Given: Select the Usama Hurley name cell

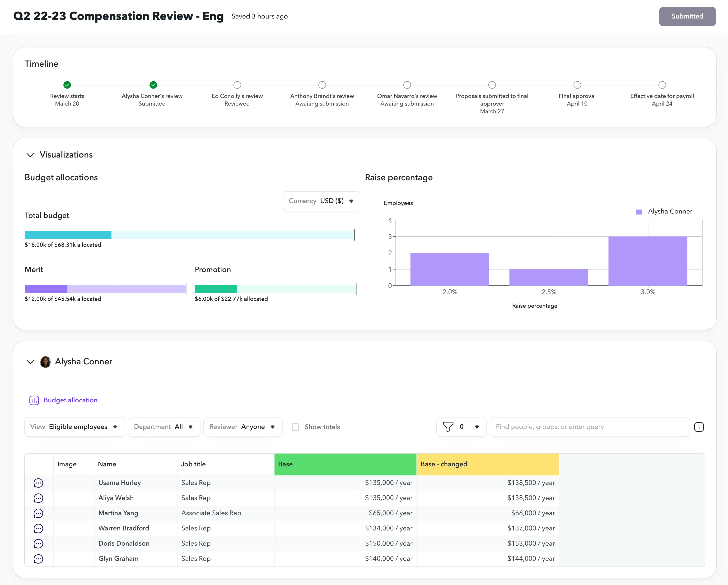Looking at the screenshot, I should 135,483.
